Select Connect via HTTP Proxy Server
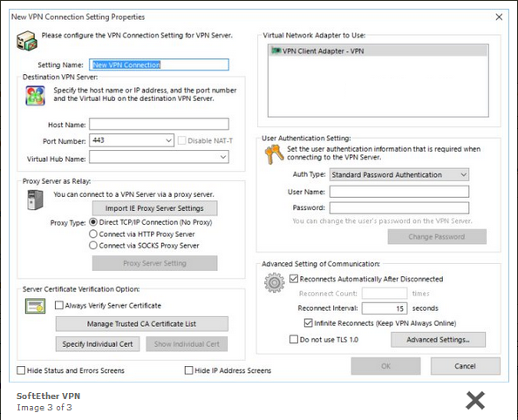 coord(93,234)
